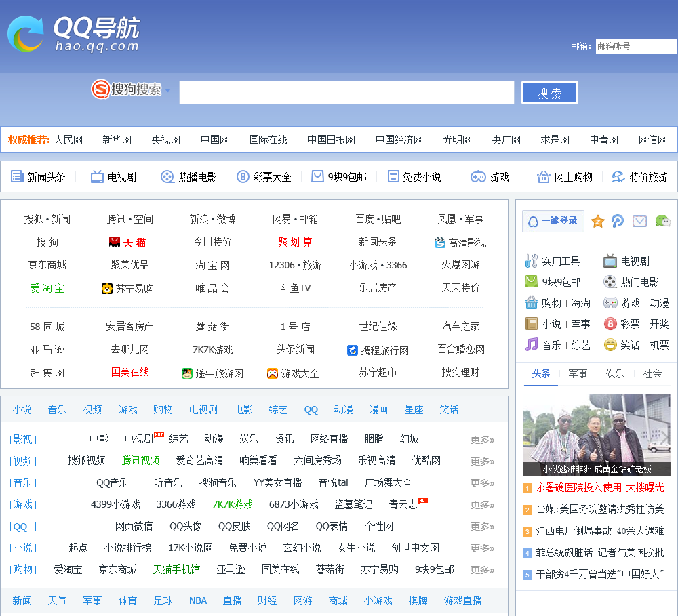This screenshot has width=678, height=616.
Task: Click the 实用工具 wrench icon
Action: coord(531,261)
